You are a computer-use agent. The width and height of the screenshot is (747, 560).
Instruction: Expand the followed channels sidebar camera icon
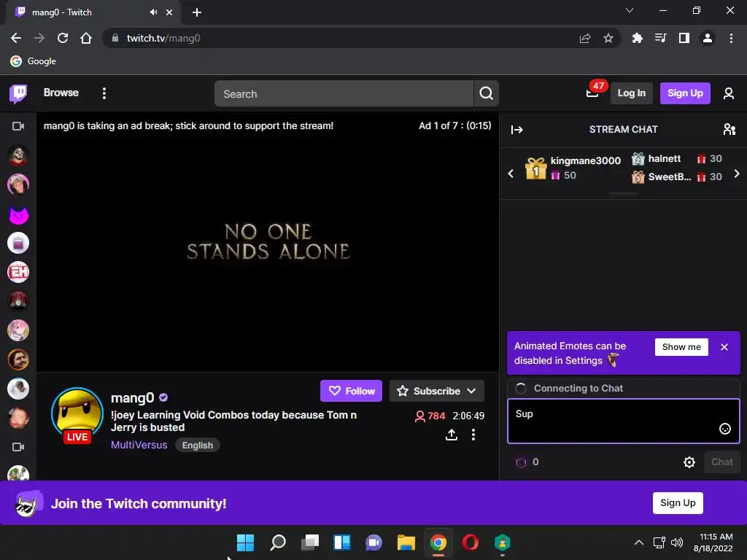pyautogui.click(x=18, y=126)
